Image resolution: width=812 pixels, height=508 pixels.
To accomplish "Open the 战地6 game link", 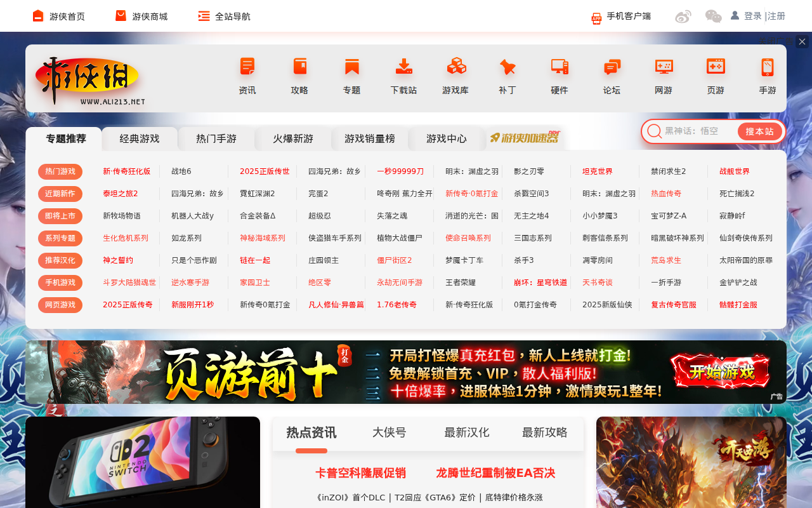I will click(x=181, y=171).
